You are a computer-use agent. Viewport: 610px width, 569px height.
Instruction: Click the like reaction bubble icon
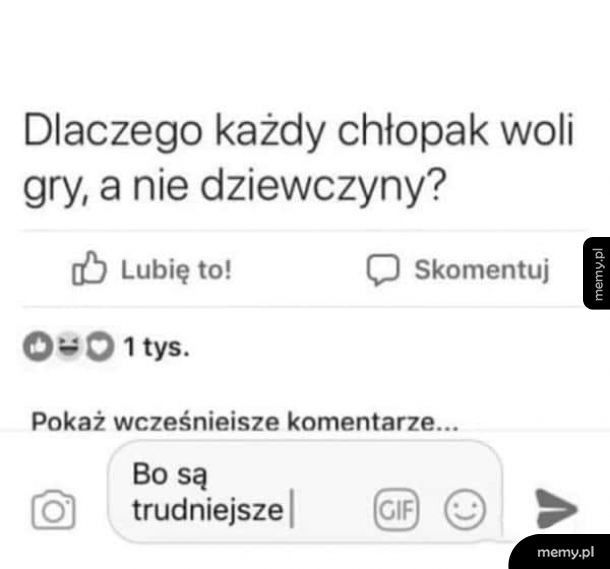click(38, 347)
